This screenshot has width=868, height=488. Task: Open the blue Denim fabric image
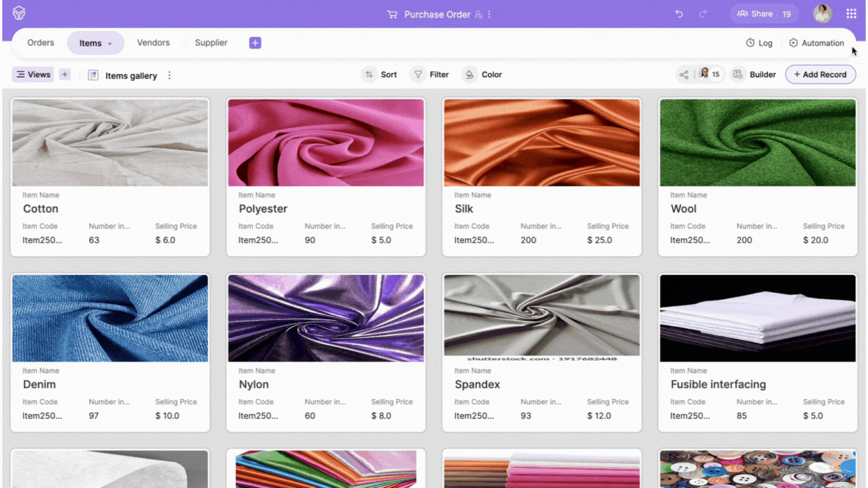pyautogui.click(x=110, y=318)
